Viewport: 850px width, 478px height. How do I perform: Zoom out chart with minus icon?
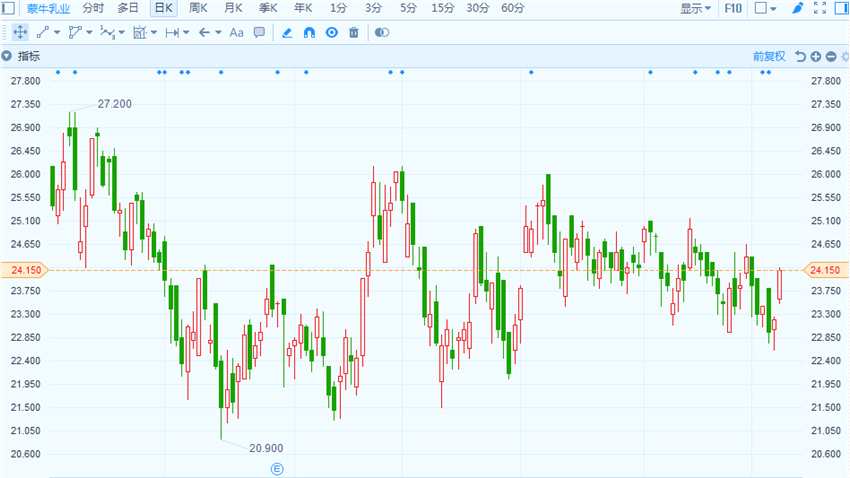831,56
